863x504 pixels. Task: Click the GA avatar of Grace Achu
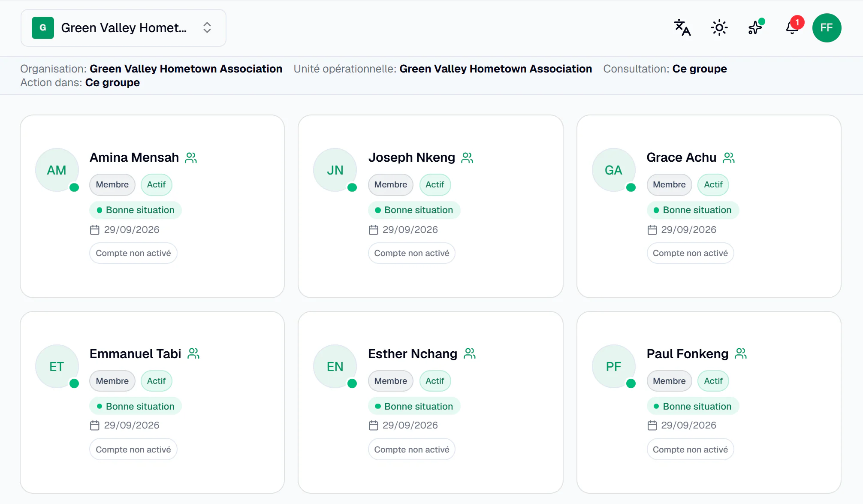[613, 170]
